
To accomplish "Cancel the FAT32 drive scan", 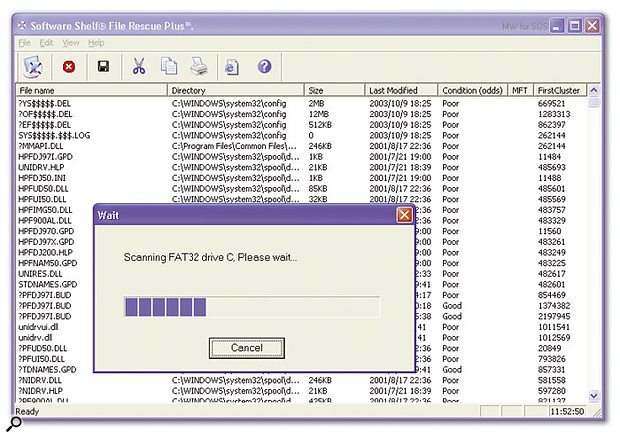I will click(x=245, y=347).
